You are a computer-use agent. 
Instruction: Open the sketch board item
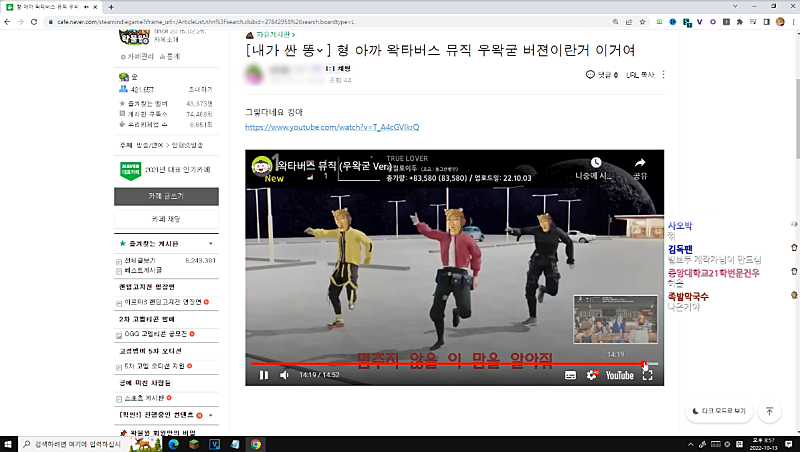144,398
